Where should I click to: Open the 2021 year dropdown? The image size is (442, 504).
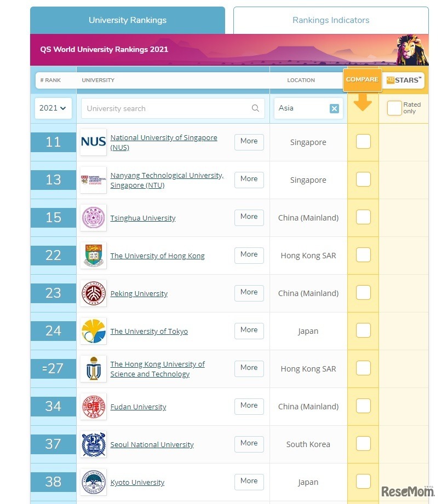(53, 108)
